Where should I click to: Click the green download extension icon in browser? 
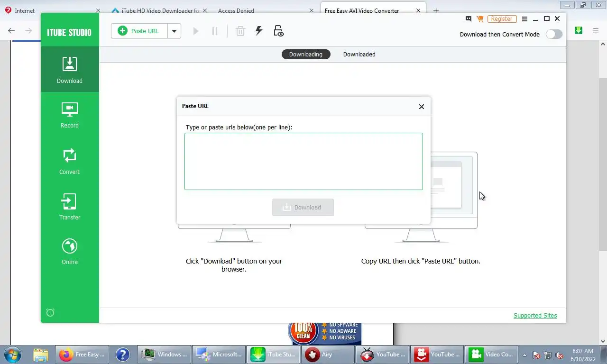tap(579, 30)
